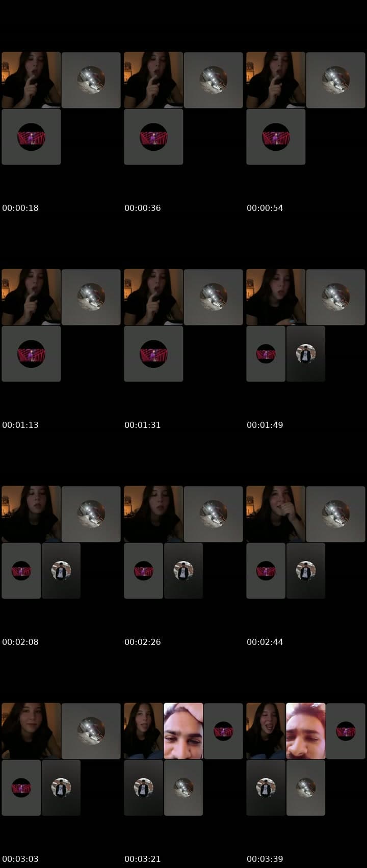The image size is (367, 868).
Task: Click the 00:01:13 timestamp label
Action: click(x=20, y=425)
